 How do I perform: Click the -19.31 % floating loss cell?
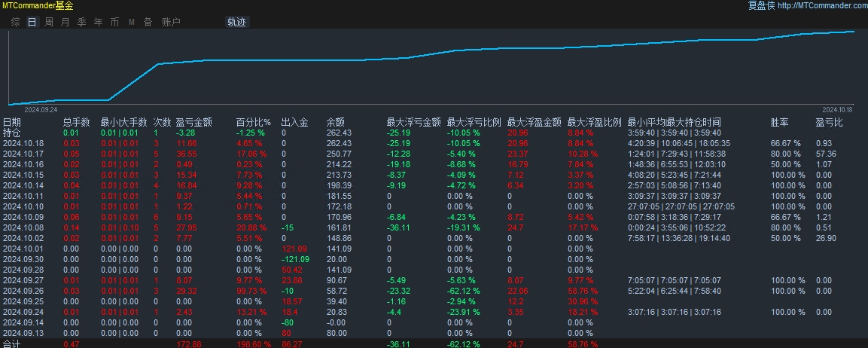point(464,227)
